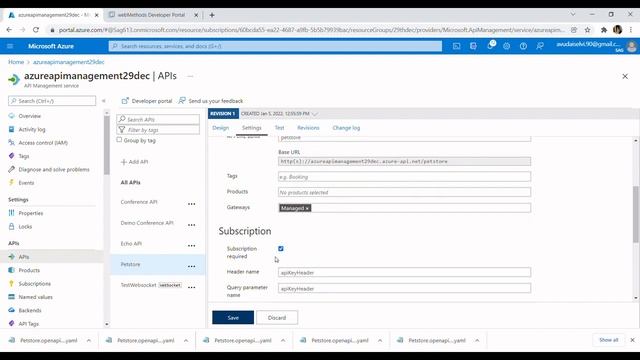Click the account avatar in Azure header
This screenshot has width=640, height=360.
coord(631,46)
